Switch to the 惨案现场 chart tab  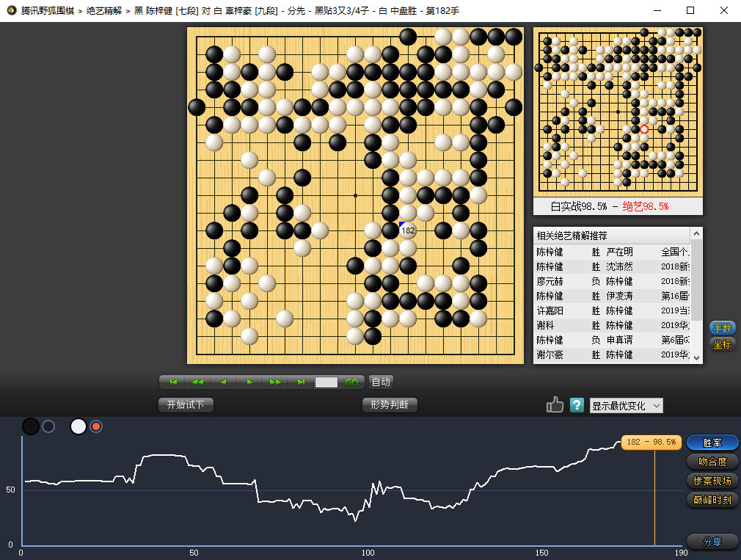coord(712,481)
